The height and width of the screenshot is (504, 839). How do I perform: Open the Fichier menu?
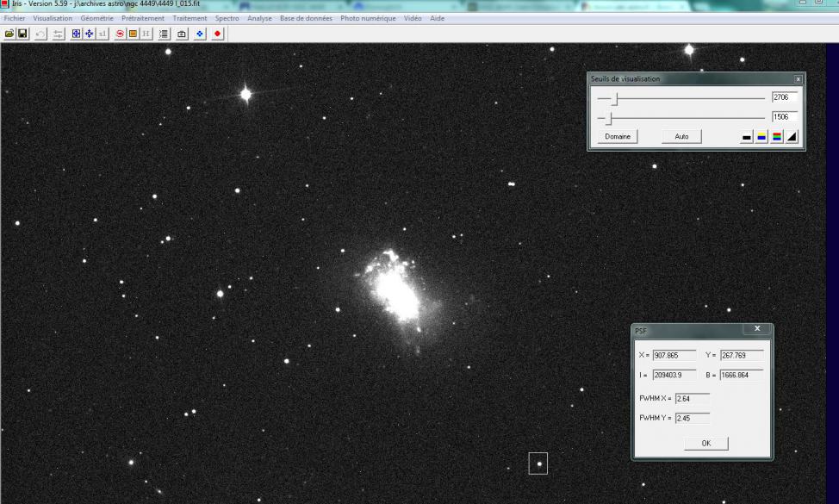15,18
